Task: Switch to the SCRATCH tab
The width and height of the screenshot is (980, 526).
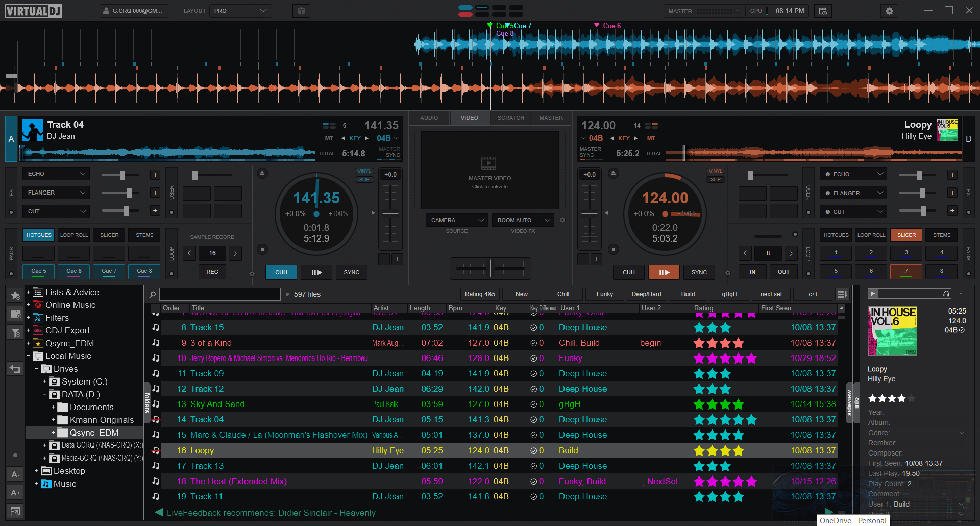Action: 511,118
